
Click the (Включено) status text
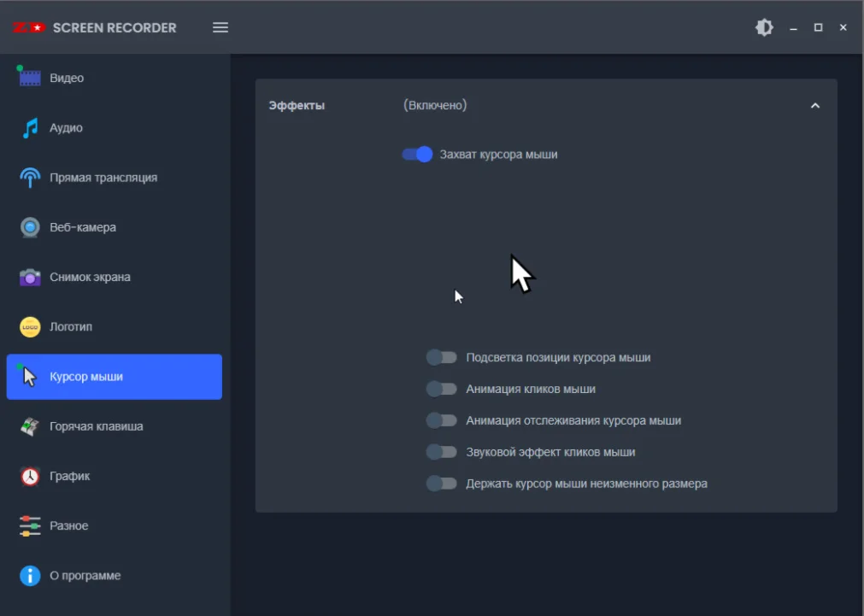[435, 105]
